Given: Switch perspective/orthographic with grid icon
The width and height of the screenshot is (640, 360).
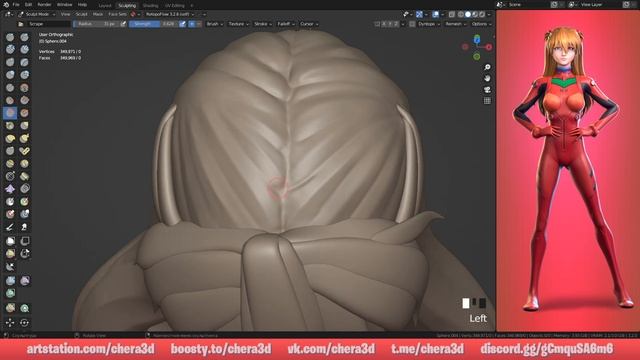Looking at the screenshot, I should (x=487, y=100).
